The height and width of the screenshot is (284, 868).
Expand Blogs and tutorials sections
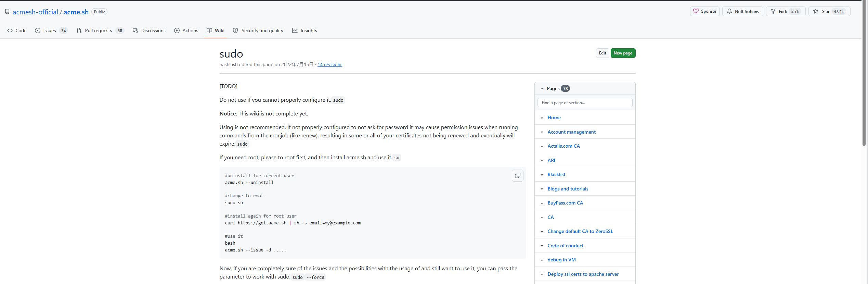(x=542, y=189)
